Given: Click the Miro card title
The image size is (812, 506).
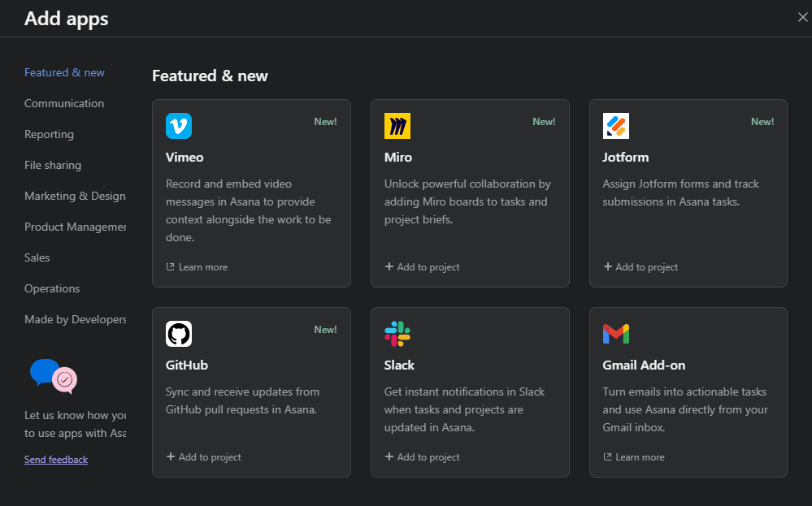Looking at the screenshot, I should tap(398, 158).
